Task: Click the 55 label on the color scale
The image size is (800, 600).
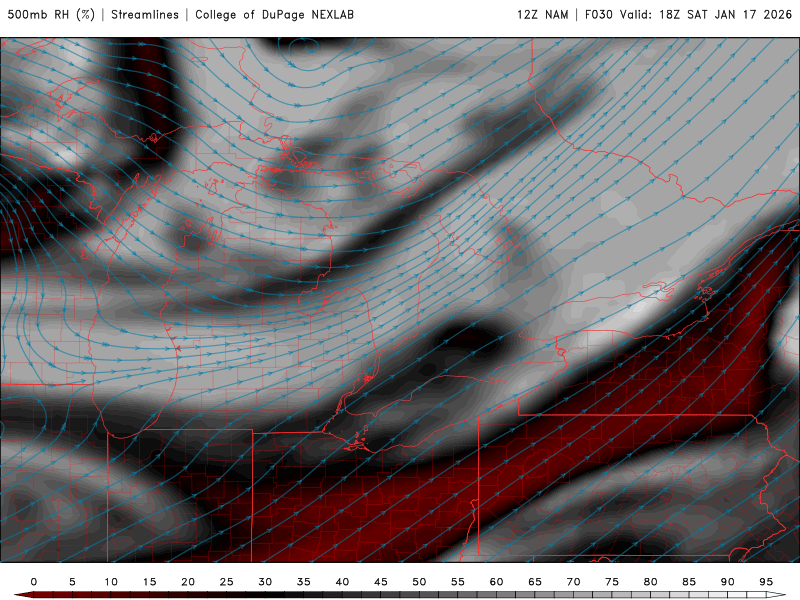Action: coord(458,582)
